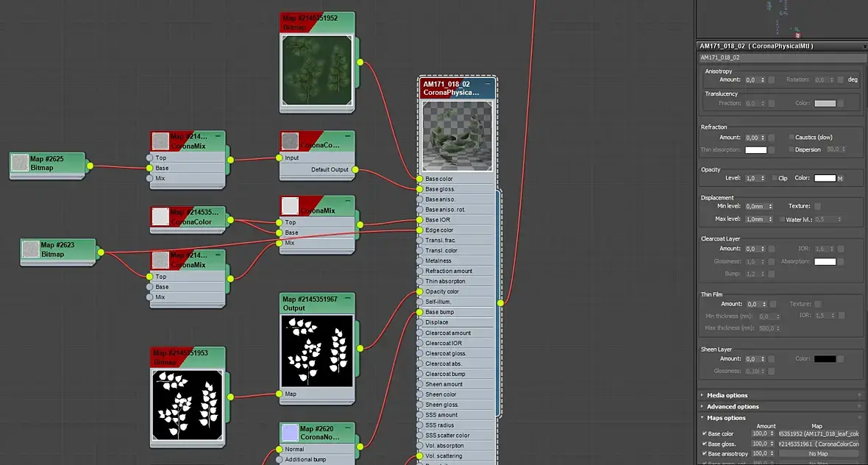This screenshot has width=868, height=465.
Task: Click the Translucency Color map slot button
Action: coord(841,103)
